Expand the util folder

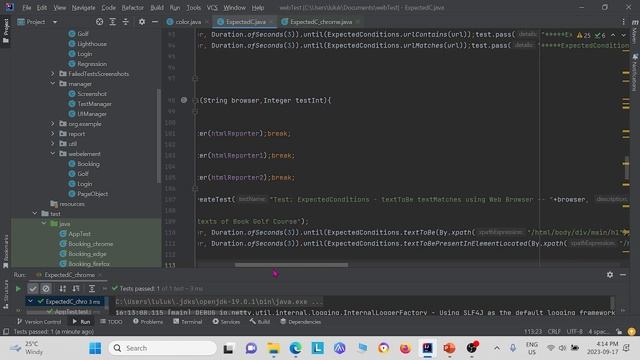53,144
